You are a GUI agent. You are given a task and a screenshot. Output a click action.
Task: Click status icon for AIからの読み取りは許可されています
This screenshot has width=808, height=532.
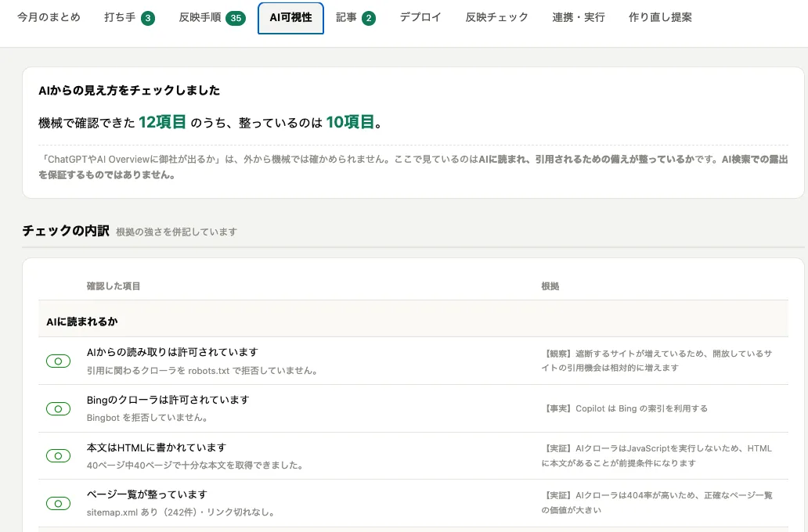(58, 361)
